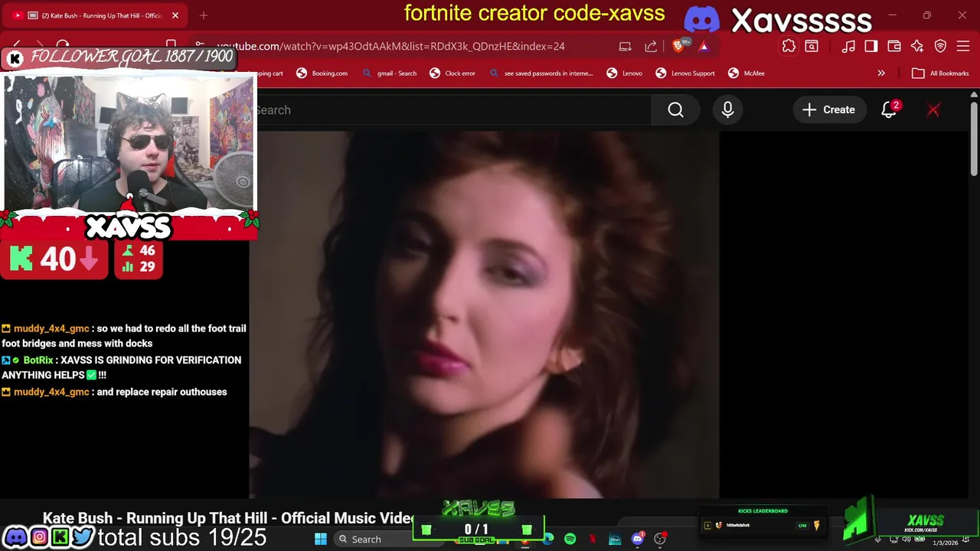980x551 pixels.
Task: Select the Kate Bush Running Up That Hill tab
Action: click(x=95, y=15)
